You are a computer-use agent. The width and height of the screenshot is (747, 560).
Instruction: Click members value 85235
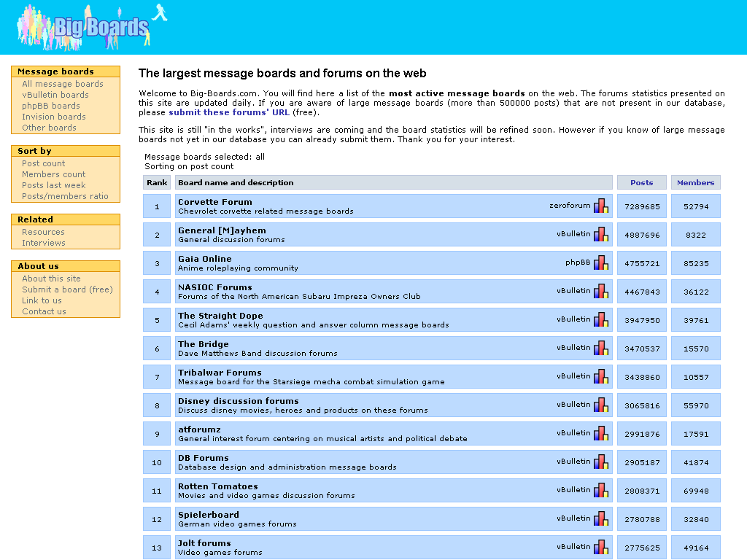696,263
